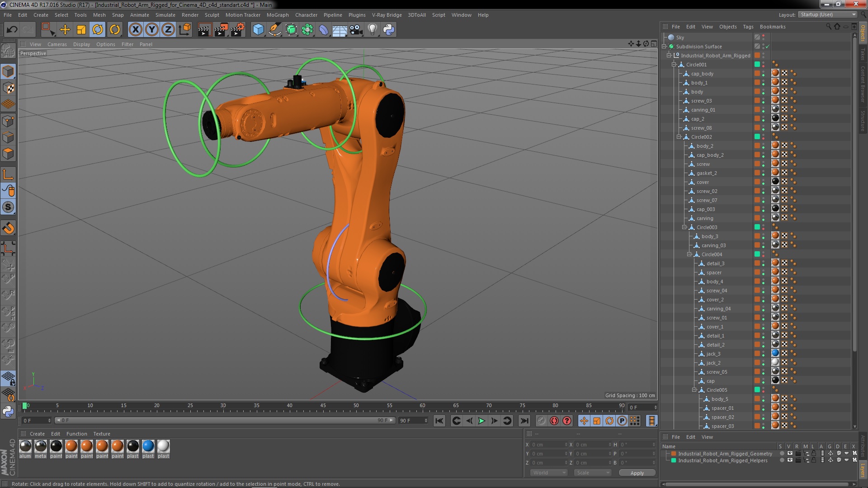Toggle Rotation keyframe recording icon

pos(609,421)
